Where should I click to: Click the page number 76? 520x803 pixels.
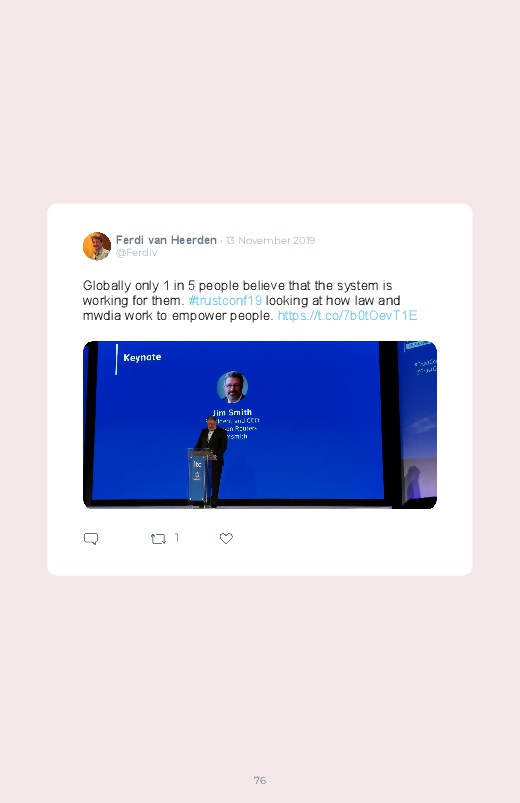(x=260, y=780)
